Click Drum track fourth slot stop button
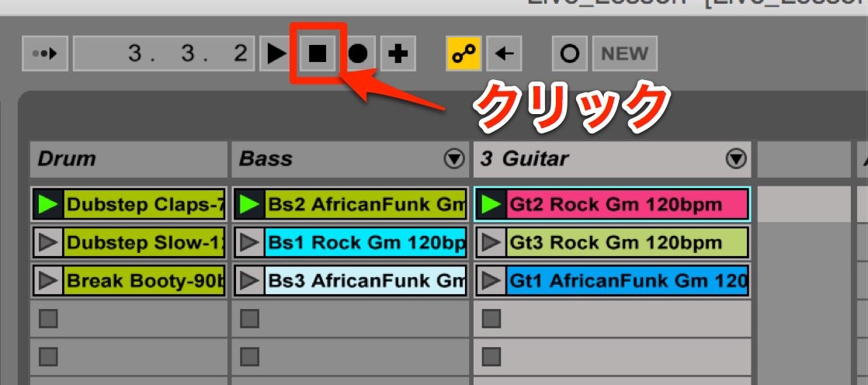This screenshot has width=868, height=385. pos(49,318)
